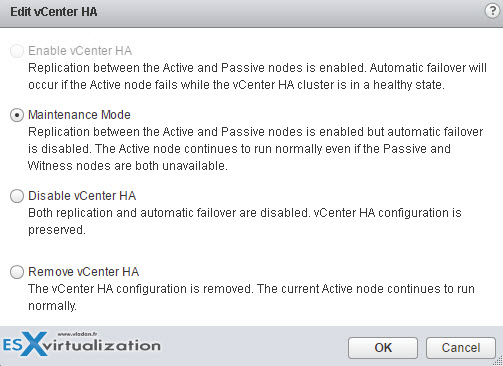Click the Enable vCenter HA label text
Image resolution: width=503 pixels, height=366 pixels.
click(80, 51)
